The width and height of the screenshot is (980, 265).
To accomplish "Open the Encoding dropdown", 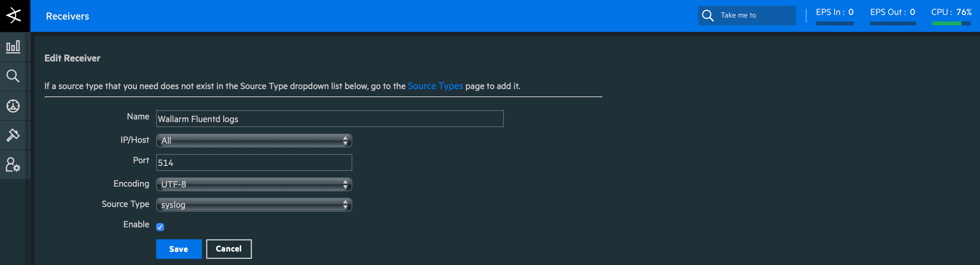I will (x=254, y=184).
